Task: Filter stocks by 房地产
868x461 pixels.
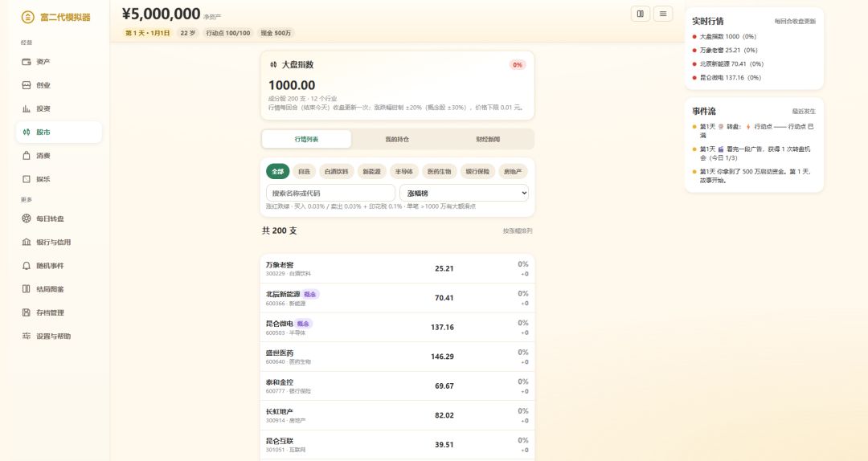Action: point(513,172)
